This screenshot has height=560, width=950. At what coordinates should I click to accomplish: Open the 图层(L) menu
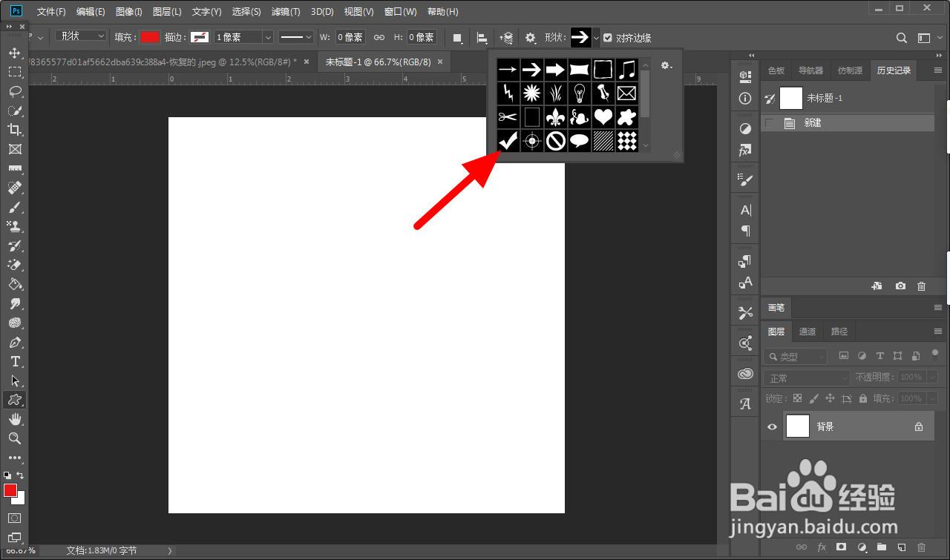(x=167, y=12)
